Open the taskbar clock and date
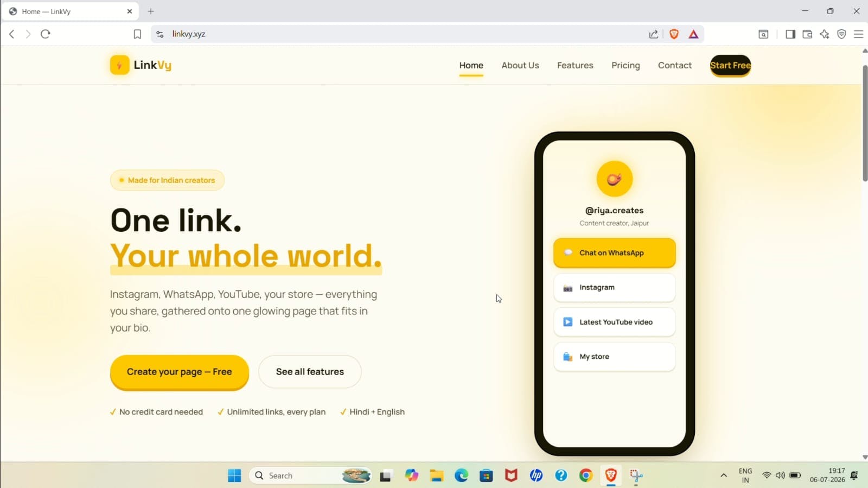 click(x=827, y=476)
